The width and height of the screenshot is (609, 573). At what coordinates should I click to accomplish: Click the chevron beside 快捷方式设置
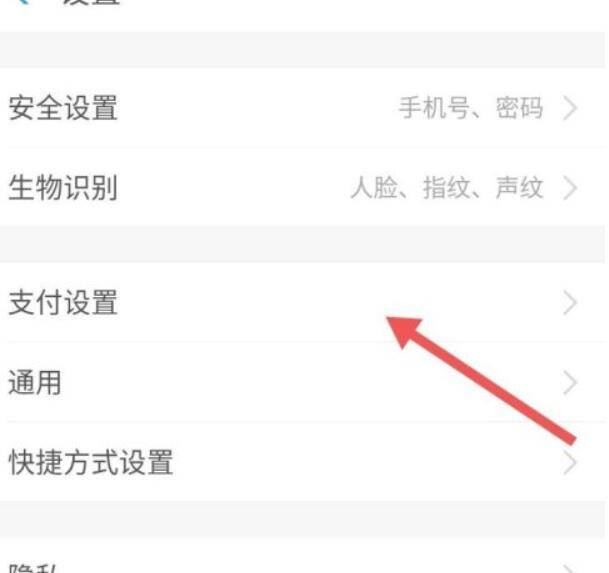coord(570,463)
